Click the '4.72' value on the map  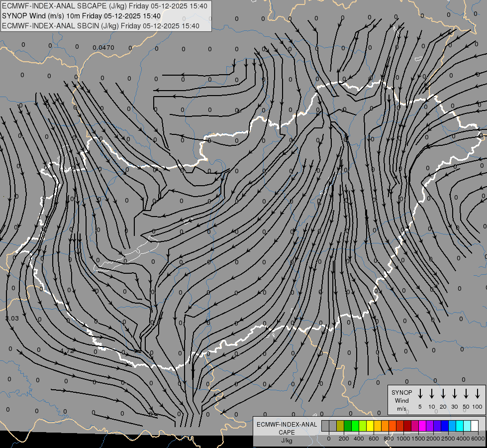point(67,351)
